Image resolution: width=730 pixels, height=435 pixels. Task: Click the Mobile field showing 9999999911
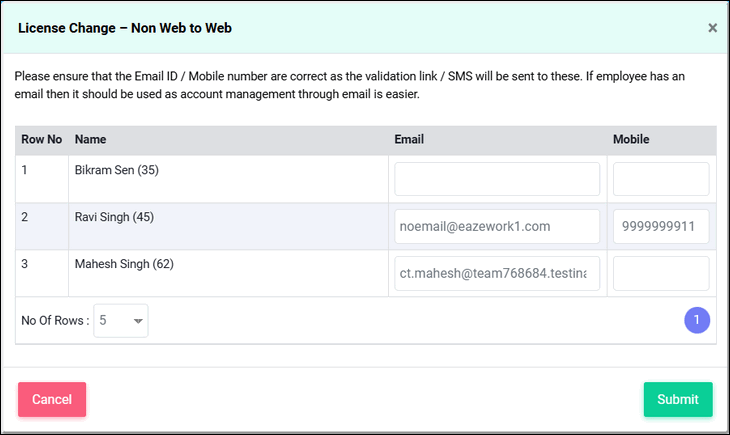point(661,226)
